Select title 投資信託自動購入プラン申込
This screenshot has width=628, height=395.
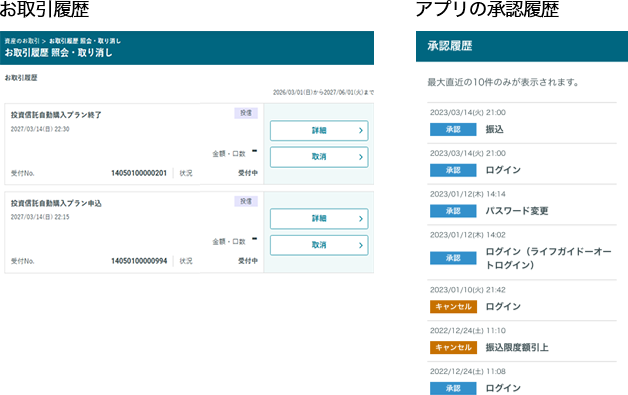pos(56,204)
